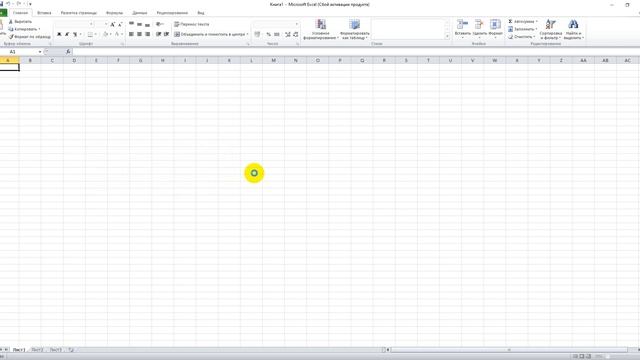Click the increase decimal icon

tap(288, 34)
